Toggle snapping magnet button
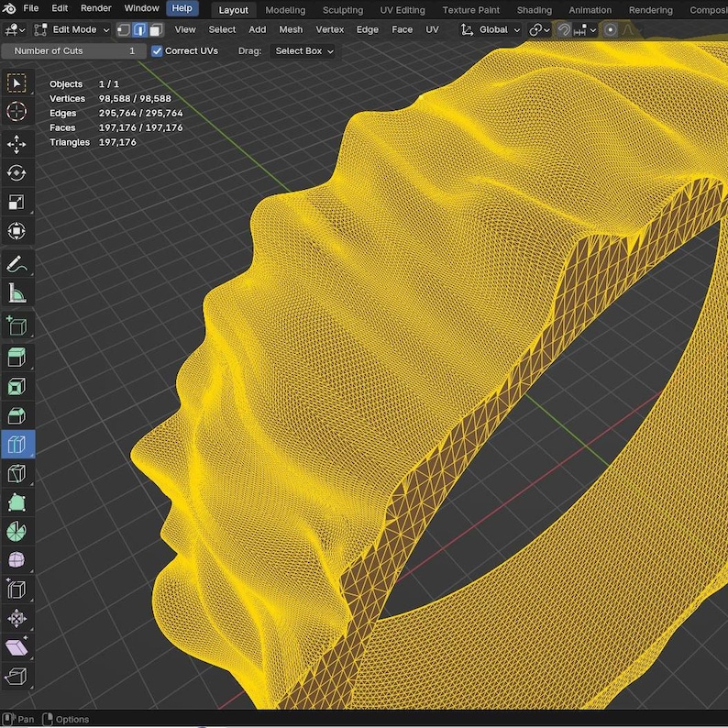This screenshot has height=728, width=728. coord(564,30)
